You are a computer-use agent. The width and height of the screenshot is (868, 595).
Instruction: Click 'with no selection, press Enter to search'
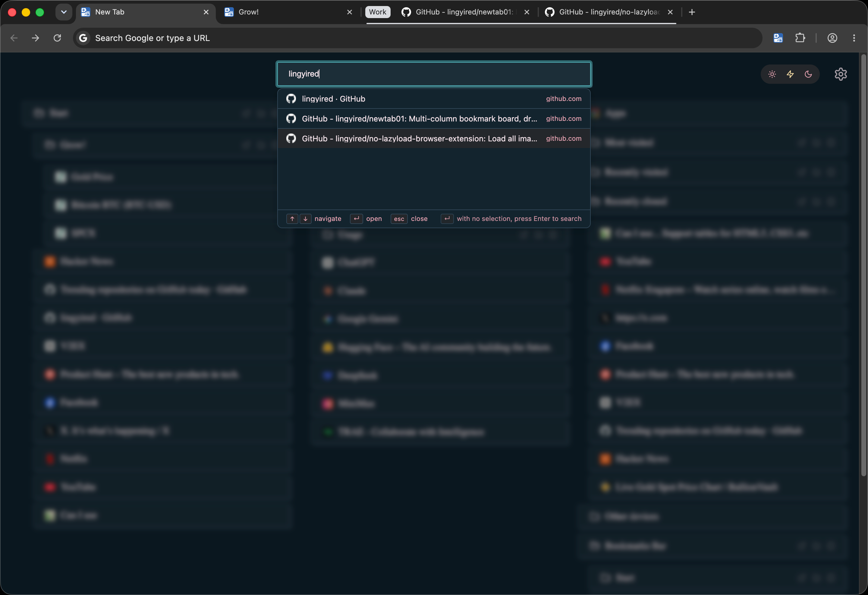coord(519,219)
